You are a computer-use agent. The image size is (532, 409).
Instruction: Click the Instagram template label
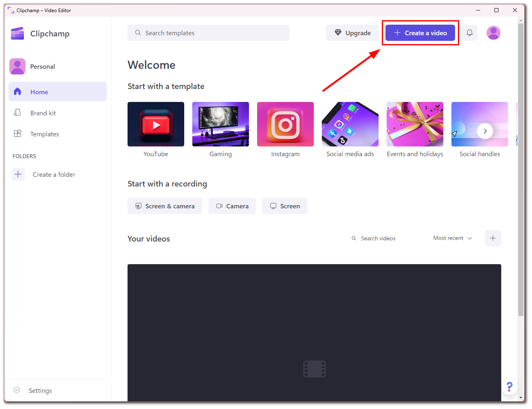pos(285,154)
